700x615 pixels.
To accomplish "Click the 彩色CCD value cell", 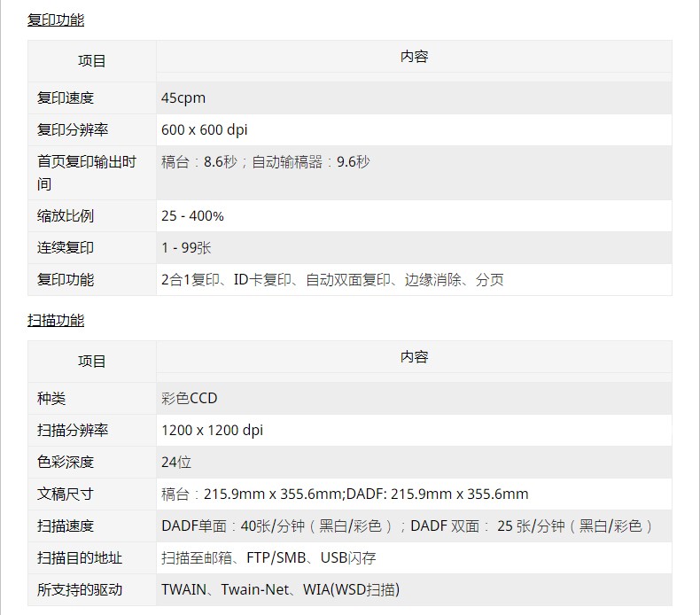I will click(x=189, y=399).
